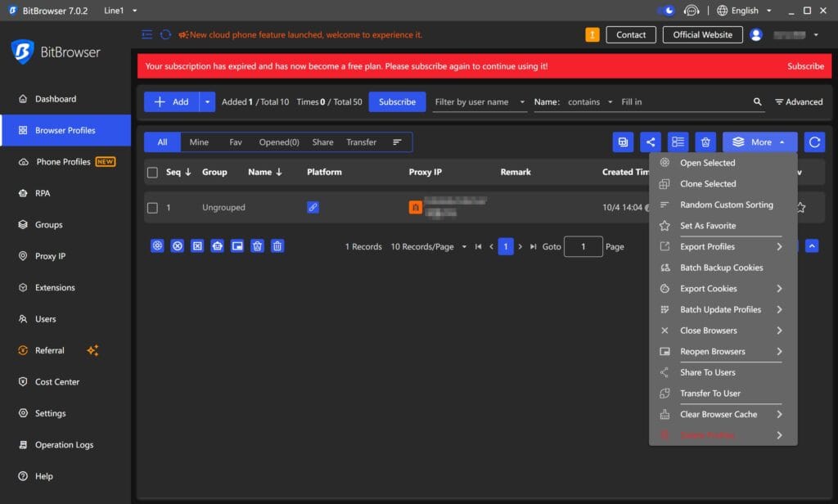Viewport: 838px width, 504px height.
Task: Click the orange proxy icon in row 1
Action: 415,207
